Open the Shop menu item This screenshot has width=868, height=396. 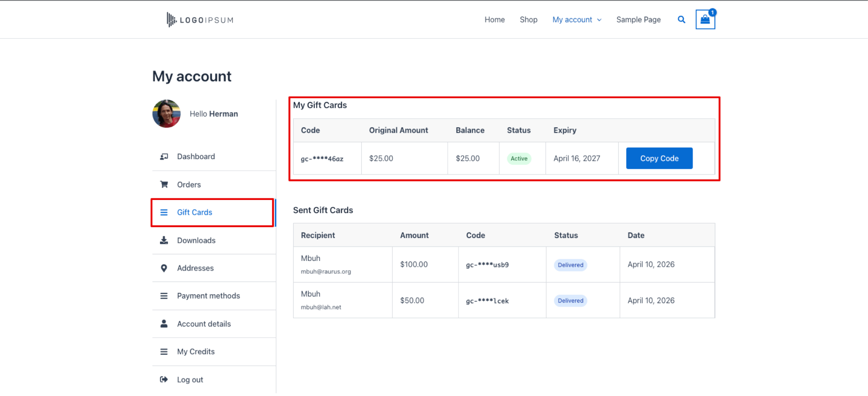click(x=528, y=20)
